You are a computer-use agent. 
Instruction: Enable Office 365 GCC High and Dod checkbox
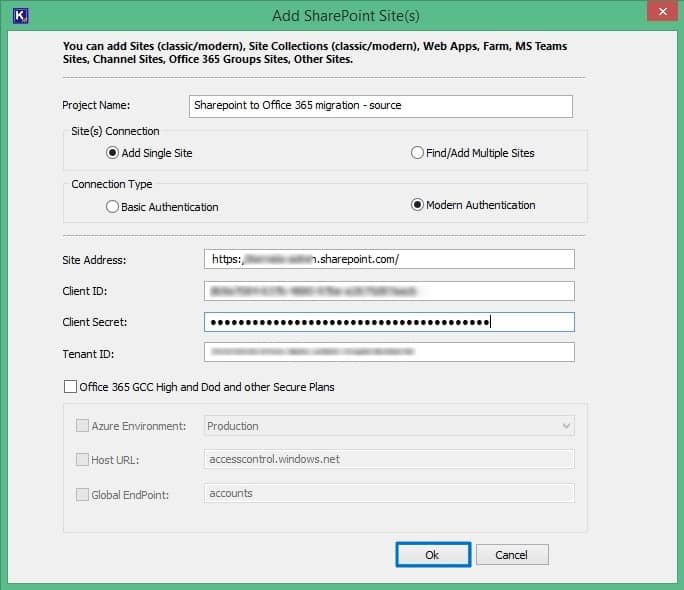point(70,386)
